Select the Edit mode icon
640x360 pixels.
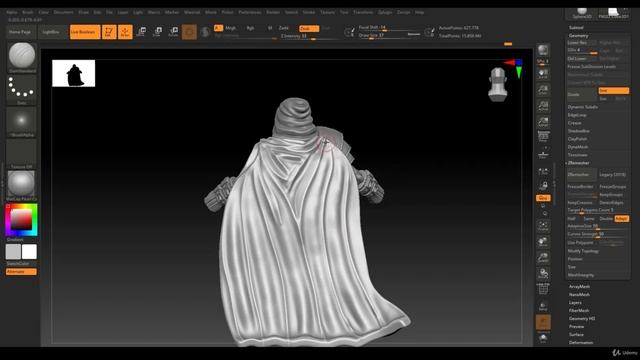tap(109, 31)
